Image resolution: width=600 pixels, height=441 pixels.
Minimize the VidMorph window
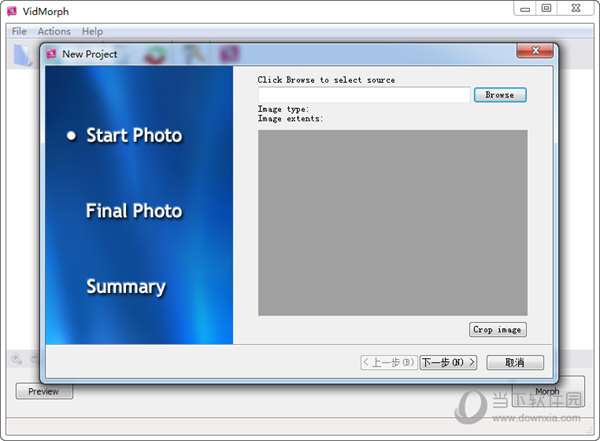coord(525,9)
